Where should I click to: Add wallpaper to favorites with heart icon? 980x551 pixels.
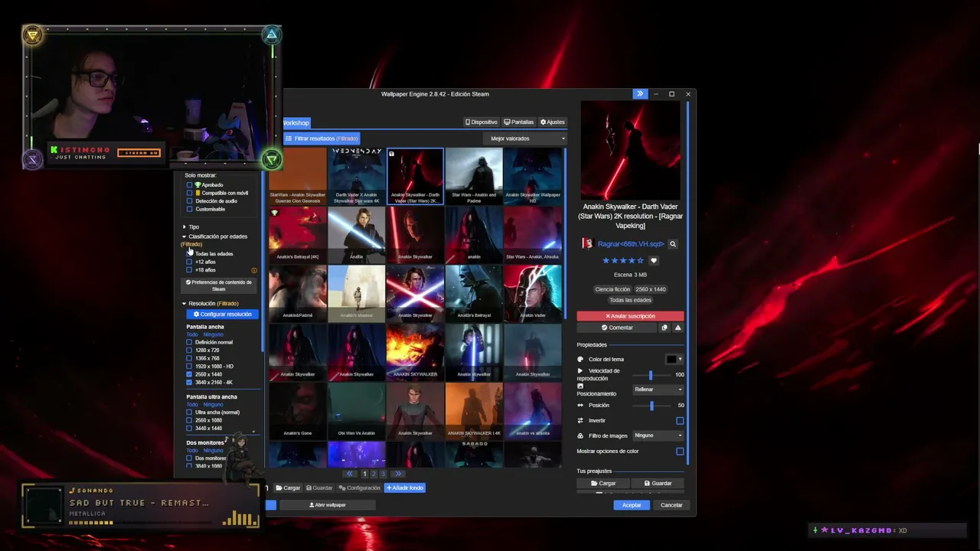(653, 261)
